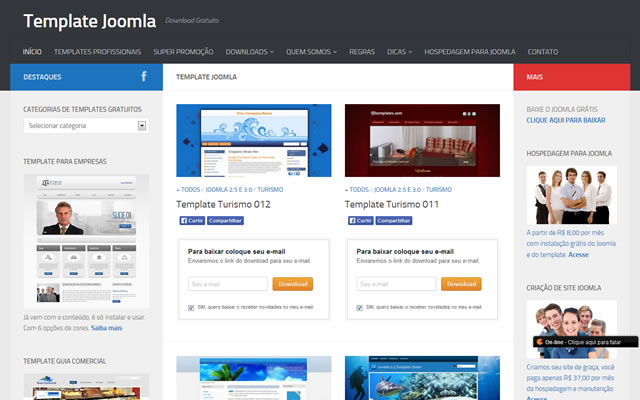Click the Clique aqui para baixar link
Image resolution: width=640 pixels, height=400 pixels.
click(x=566, y=120)
